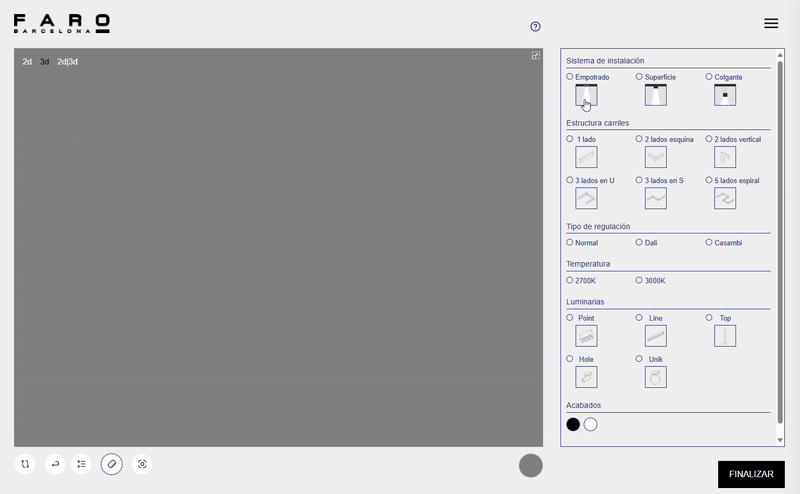Click the Line luminaire icon
The width and height of the screenshot is (800, 494).
656,336
